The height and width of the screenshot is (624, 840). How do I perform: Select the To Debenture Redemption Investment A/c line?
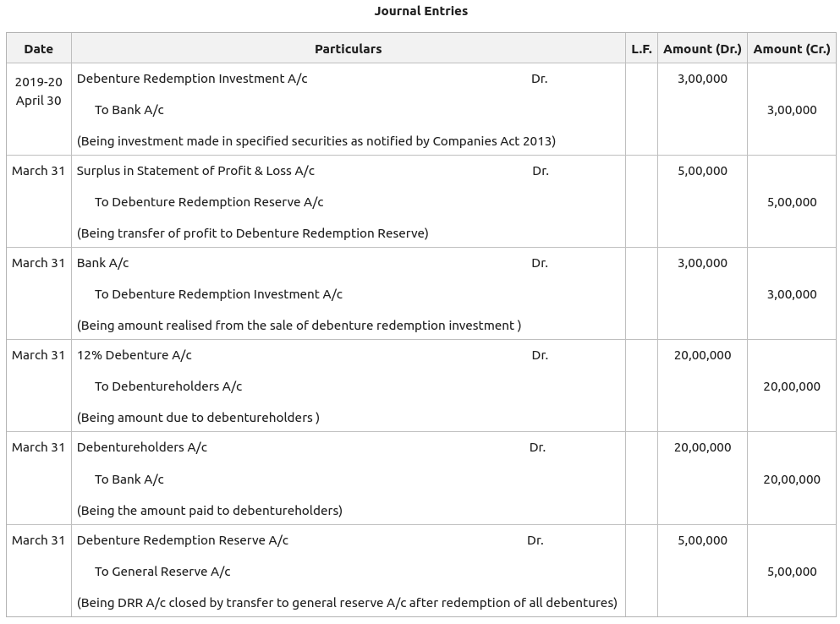tap(218, 294)
